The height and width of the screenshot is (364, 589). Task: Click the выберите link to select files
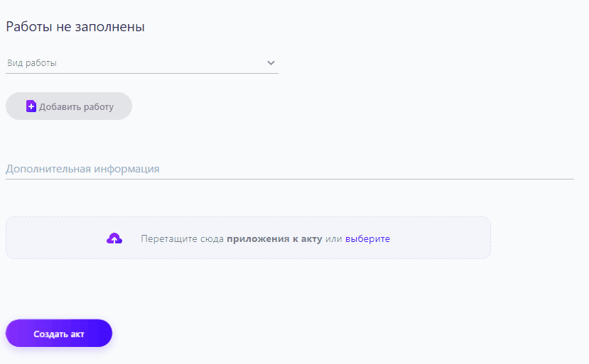[x=367, y=239]
